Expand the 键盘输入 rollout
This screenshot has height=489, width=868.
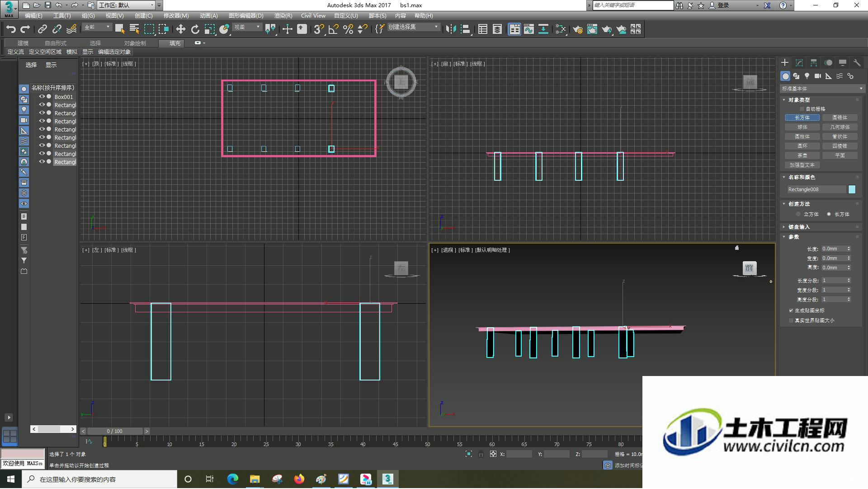[799, 227]
